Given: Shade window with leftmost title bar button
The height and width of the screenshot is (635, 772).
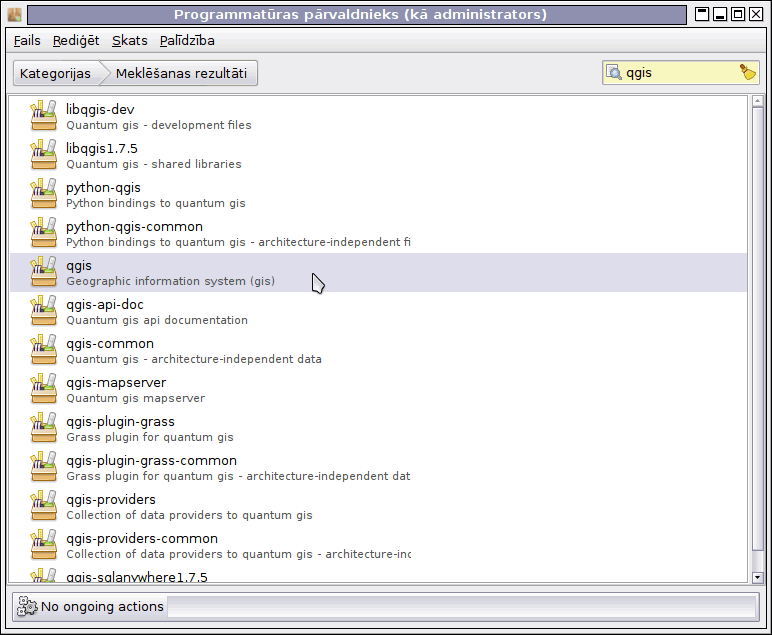Looking at the screenshot, I should pyautogui.click(x=702, y=14).
